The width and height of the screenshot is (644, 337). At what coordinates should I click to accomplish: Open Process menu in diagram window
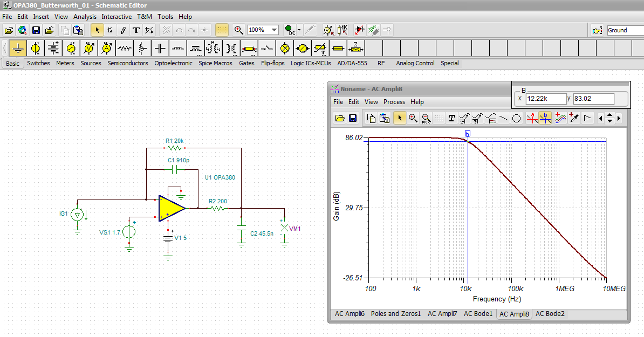pyautogui.click(x=394, y=102)
